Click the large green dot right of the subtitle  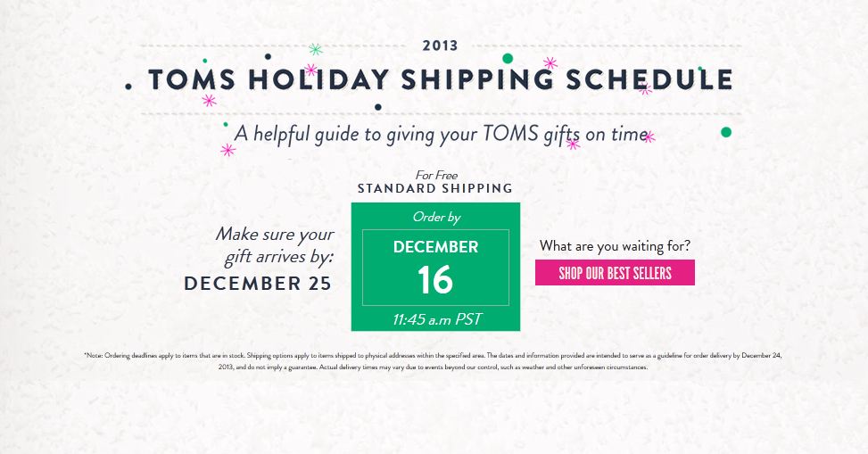coord(726,132)
